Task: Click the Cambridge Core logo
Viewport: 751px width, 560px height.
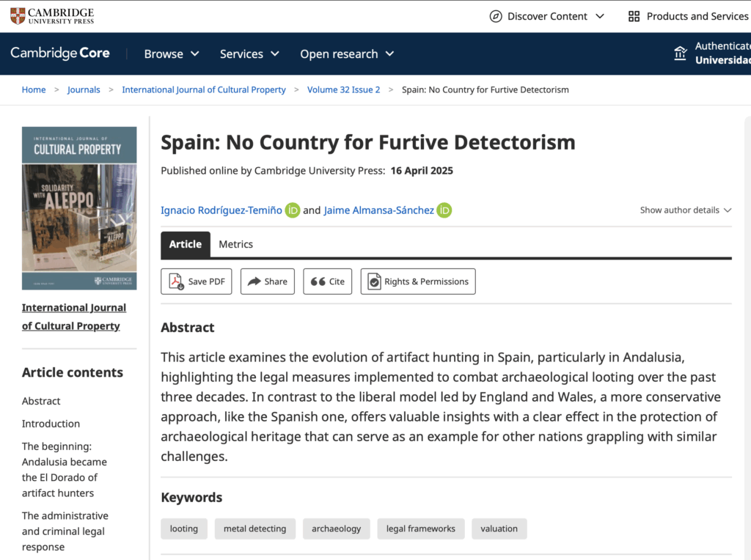Action: 60,54
